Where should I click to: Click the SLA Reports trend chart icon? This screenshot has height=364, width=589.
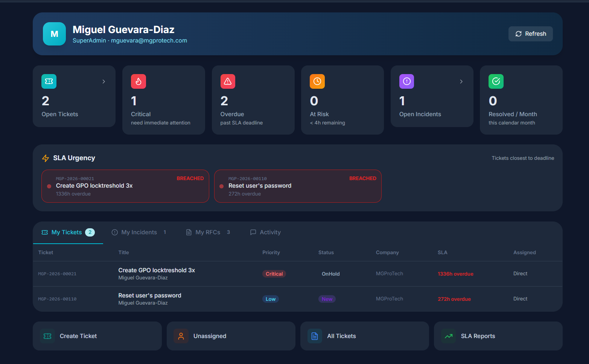(x=449, y=336)
